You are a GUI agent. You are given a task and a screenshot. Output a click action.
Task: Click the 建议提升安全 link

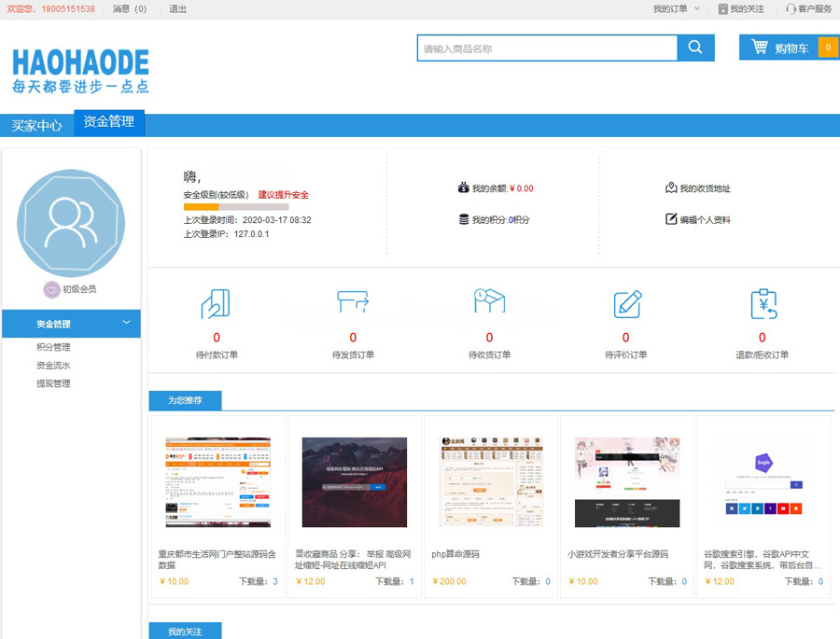(283, 195)
